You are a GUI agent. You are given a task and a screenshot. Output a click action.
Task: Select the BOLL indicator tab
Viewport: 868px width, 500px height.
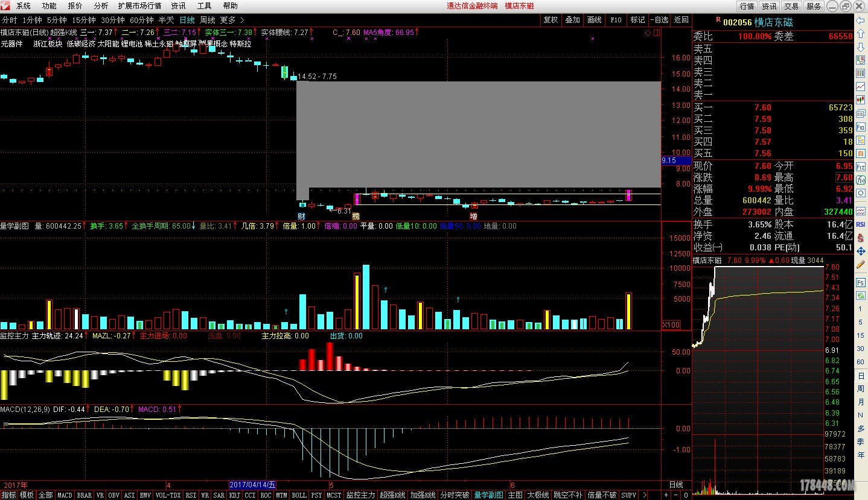coord(299,495)
